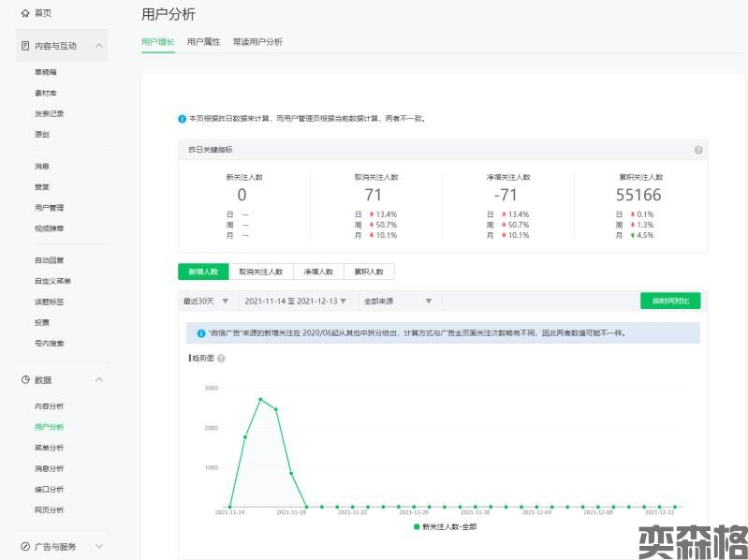Click the 内容与互动 document icon
The image size is (748, 560).
point(25,46)
